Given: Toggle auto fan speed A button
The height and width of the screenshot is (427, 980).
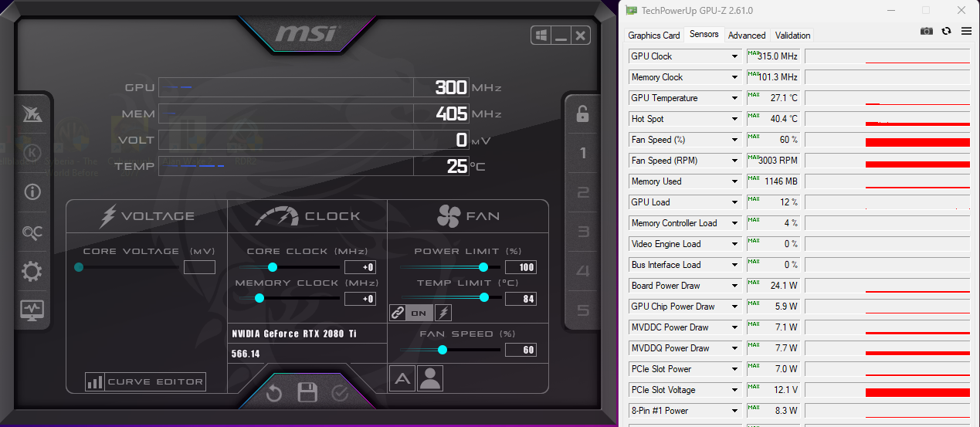Looking at the screenshot, I should point(402,378).
